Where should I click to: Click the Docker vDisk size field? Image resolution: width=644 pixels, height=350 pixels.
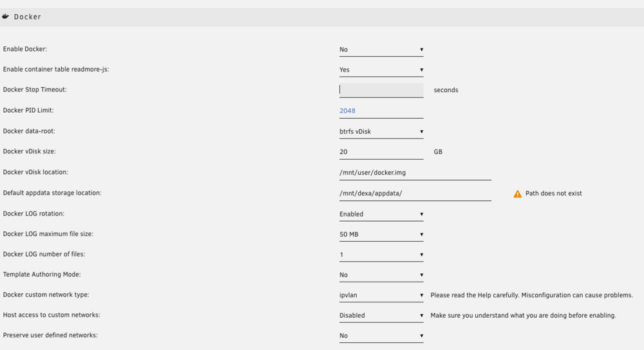click(381, 151)
